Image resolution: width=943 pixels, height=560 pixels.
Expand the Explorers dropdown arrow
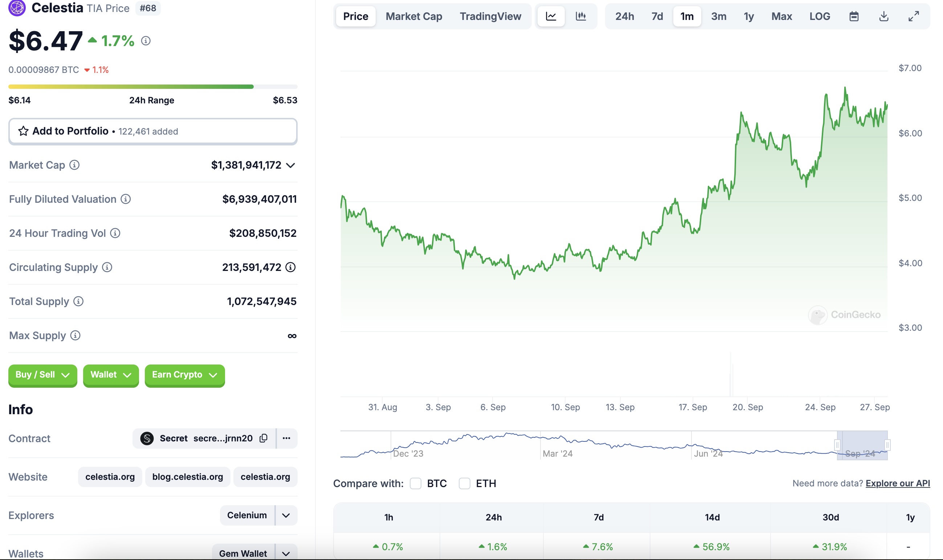[x=286, y=515]
